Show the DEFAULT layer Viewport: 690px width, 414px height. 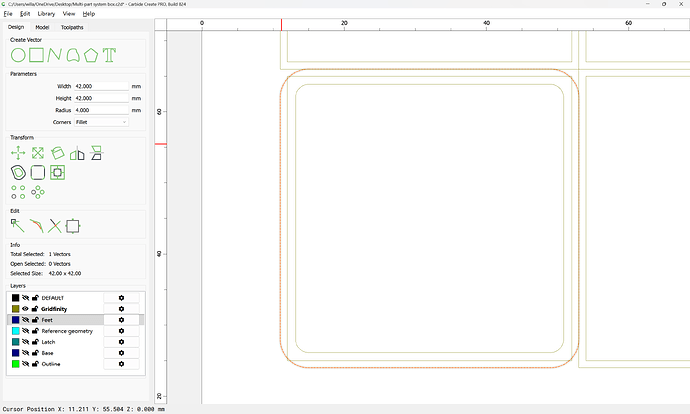(x=26, y=298)
